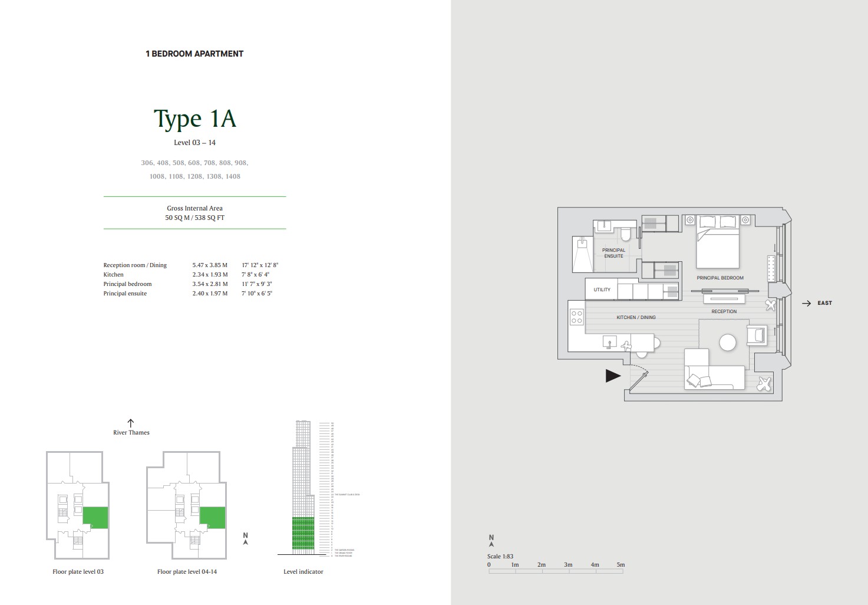Select the round coffee table in reception
The width and height of the screenshot is (868, 605).
[728, 343]
